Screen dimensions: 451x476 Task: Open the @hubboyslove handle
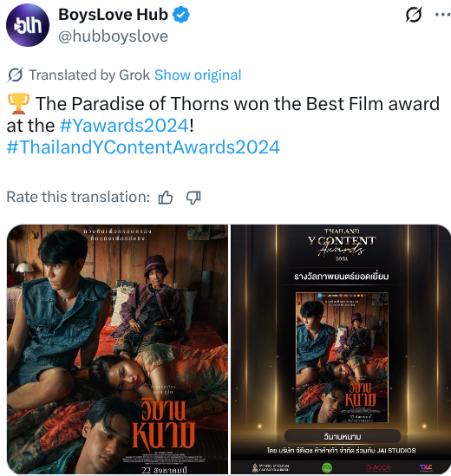[x=113, y=36]
